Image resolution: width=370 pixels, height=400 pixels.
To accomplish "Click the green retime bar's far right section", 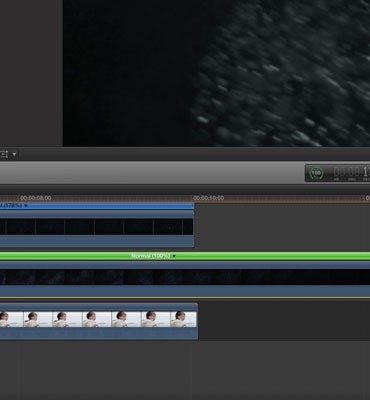I will pyautogui.click(x=350, y=256).
